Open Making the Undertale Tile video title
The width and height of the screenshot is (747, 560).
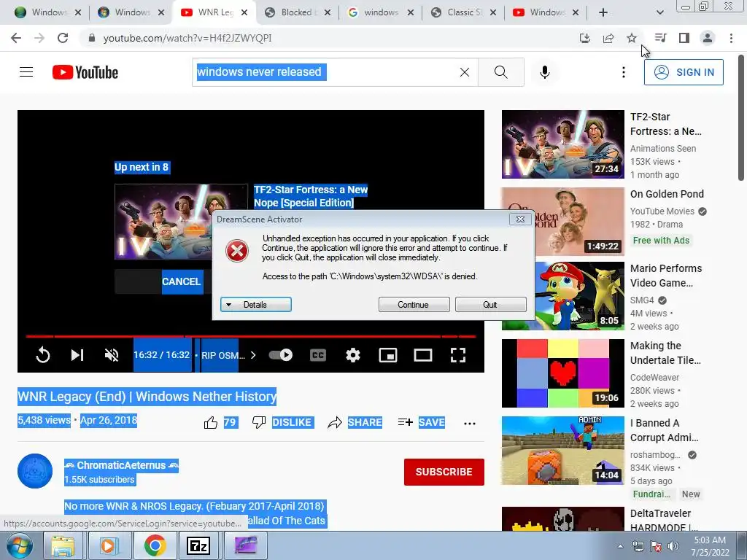point(665,353)
